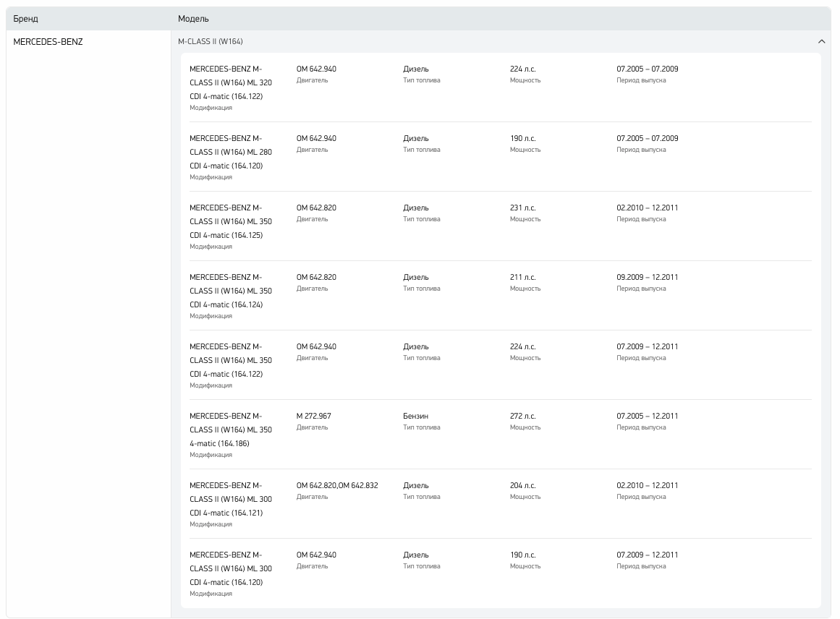Click Дизель in the ML 320 row
The width and height of the screenshot is (840, 619).
tap(416, 69)
